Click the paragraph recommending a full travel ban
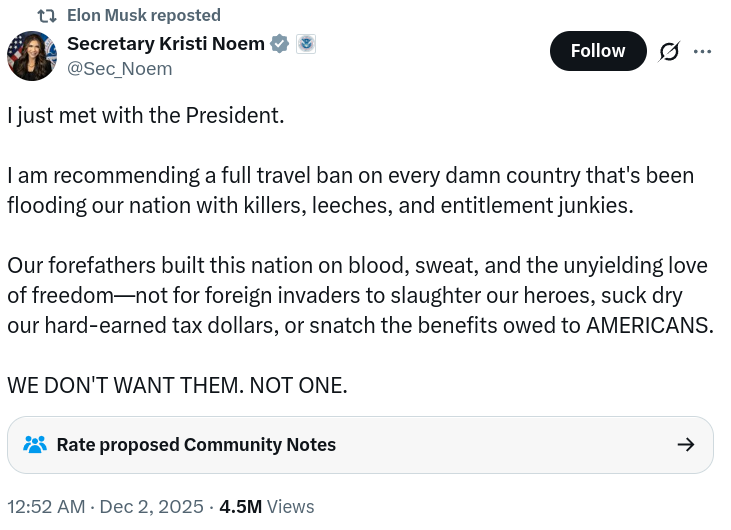 (x=350, y=190)
